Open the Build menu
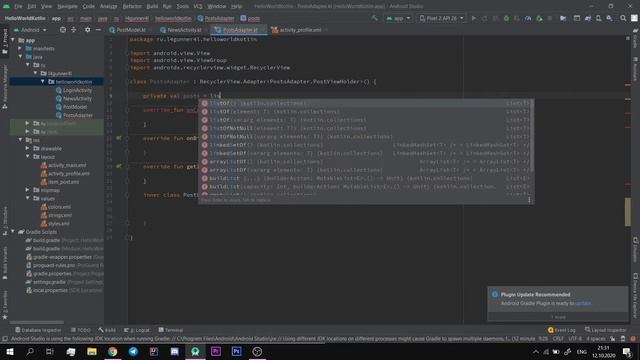Viewport: 640px width, 360px height. tap(152, 6)
